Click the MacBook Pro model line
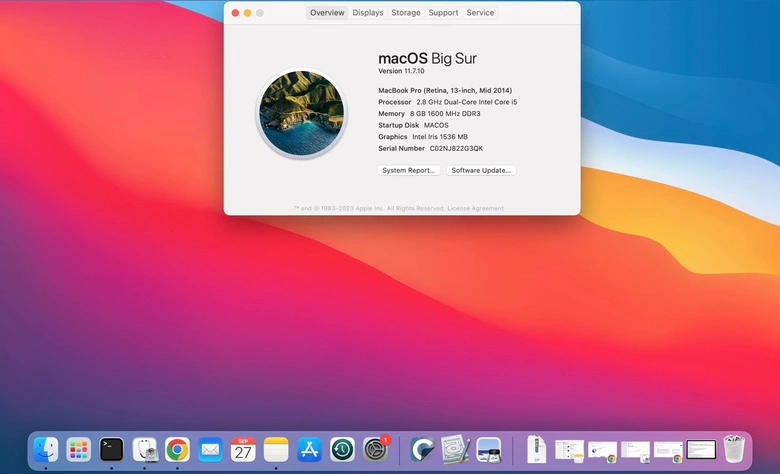This screenshot has width=780, height=474. coord(445,91)
